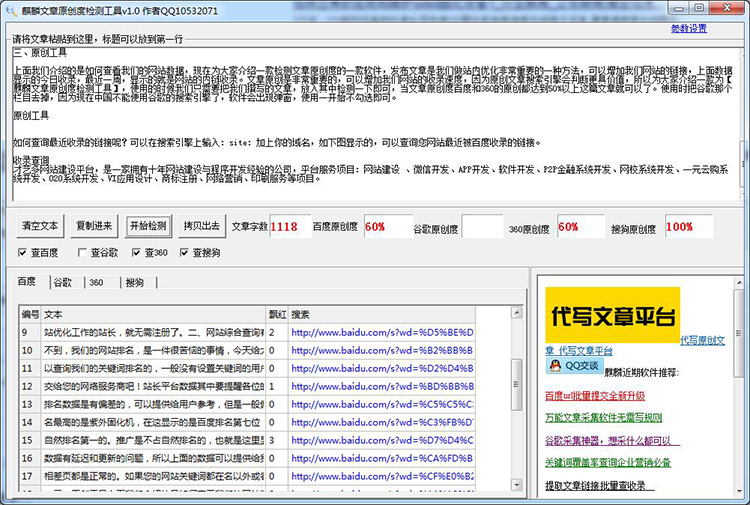Image resolution: width=750 pixels, height=505 pixels.
Task: Click the results table scroll up arrow
Action: tap(517, 313)
